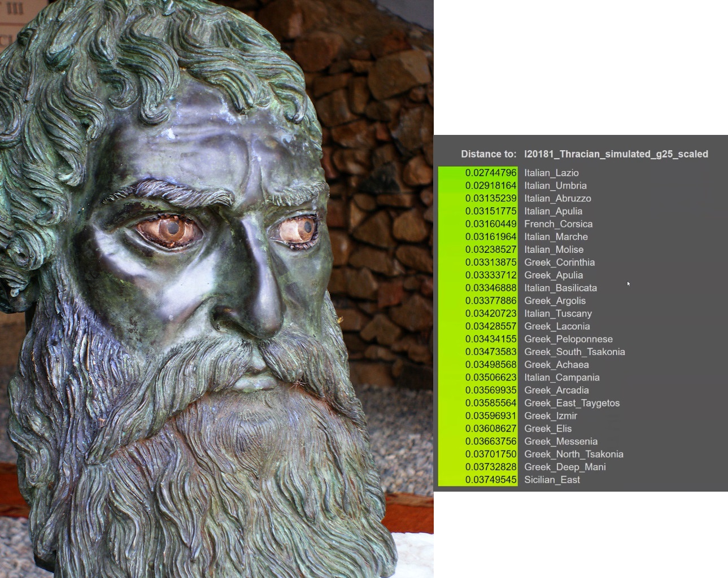Click the distance value 0.03160449
This screenshot has height=578, width=728.
491,224
